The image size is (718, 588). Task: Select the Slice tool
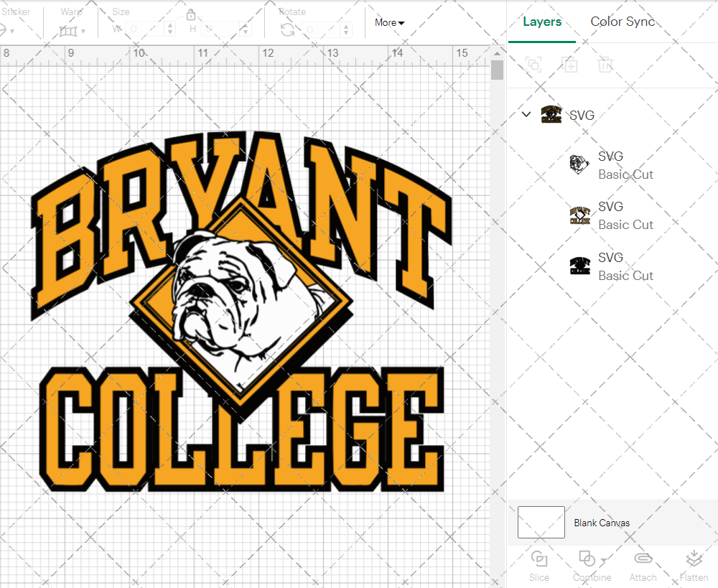coord(539,566)
